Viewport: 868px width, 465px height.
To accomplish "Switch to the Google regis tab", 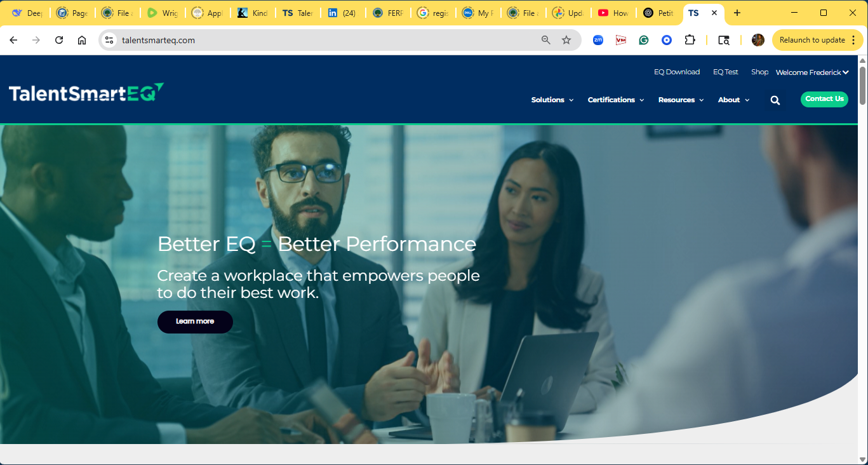I will (x=433, y=13).
